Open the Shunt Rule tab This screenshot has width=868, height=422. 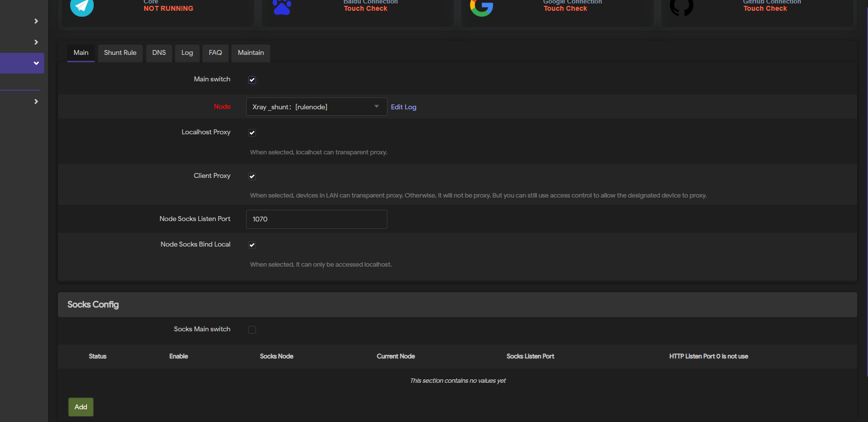(x=120, y=53)
